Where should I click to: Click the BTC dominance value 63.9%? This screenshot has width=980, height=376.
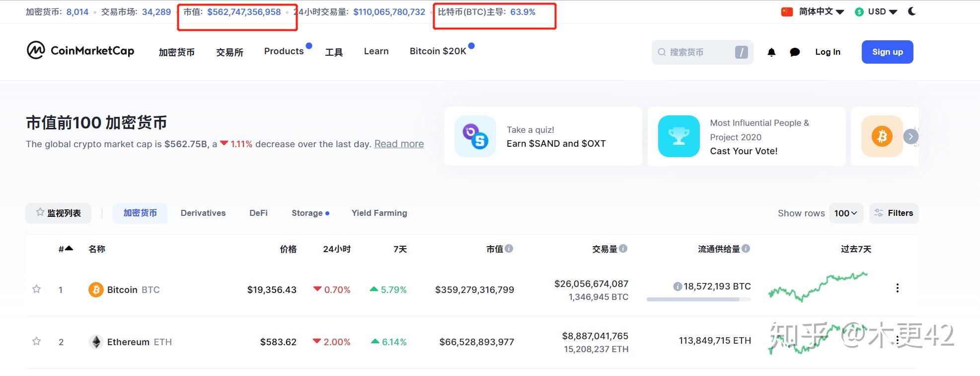(x=523, y=12)
